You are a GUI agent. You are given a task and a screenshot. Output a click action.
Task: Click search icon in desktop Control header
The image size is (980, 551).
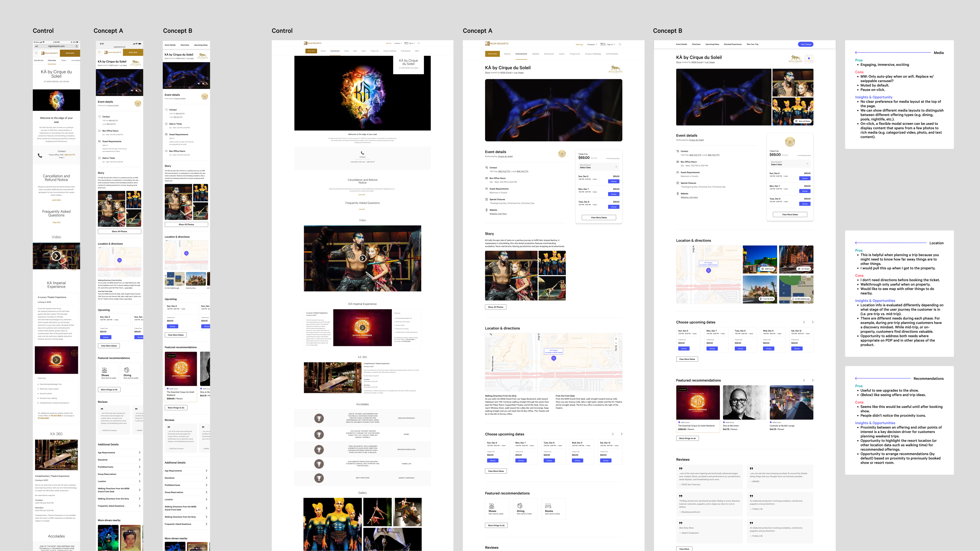[419, 43]
